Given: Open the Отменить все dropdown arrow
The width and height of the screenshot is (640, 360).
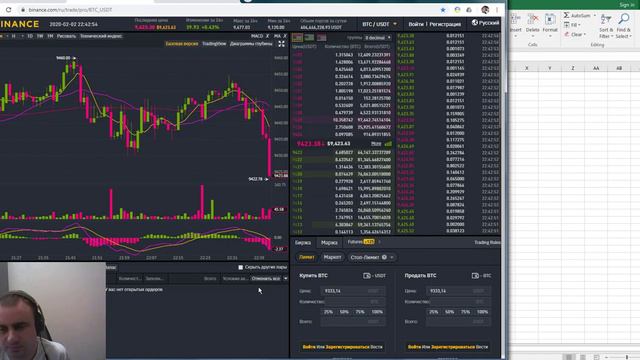Looking at the screenshot, I should tap(285, 278).
